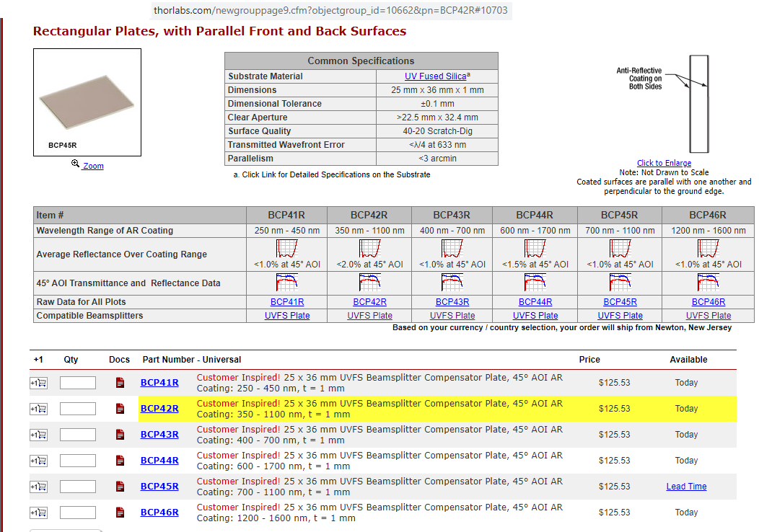Screen dimensions: 759x532
Task: View BCP44R transmittance and reflectance data plot
Action: point(535,283)
